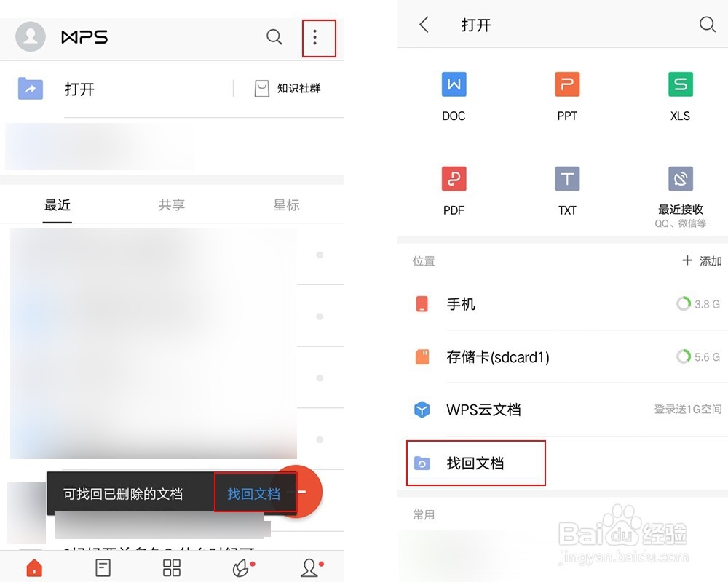Viewport: 728px width, 582px height.
Task: Browse 手机 storage location
Action: [563, 304]
